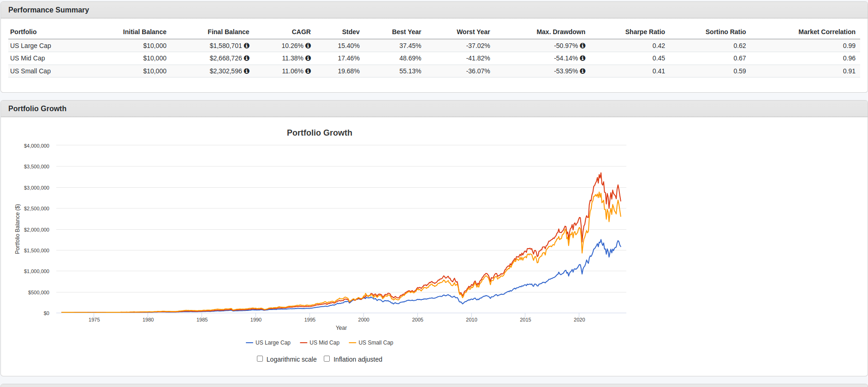
Task: Click the Performance Summary panel header
Action: [48, 10]
